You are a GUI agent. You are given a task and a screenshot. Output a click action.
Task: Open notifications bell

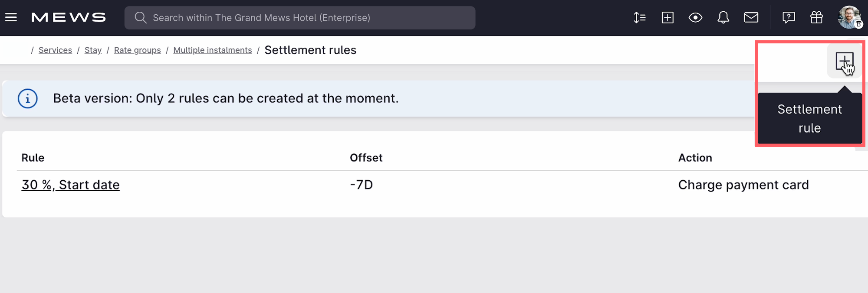(x=723, y=17)
